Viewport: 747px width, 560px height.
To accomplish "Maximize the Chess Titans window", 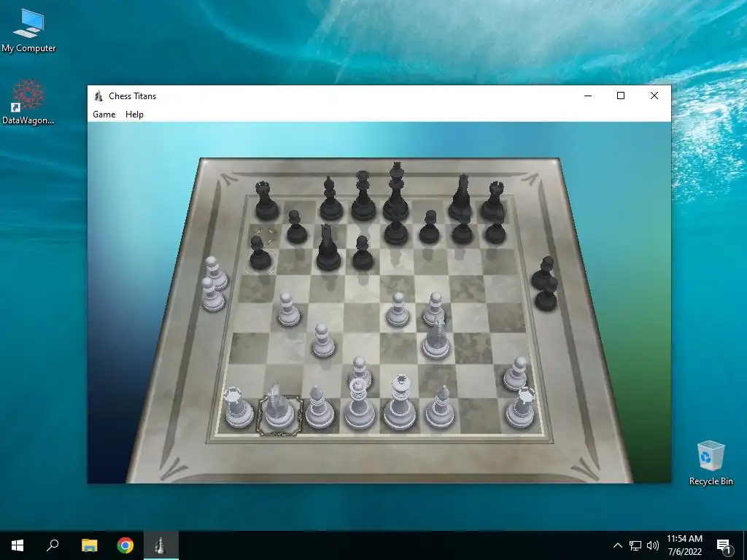I will coord(621,96).
